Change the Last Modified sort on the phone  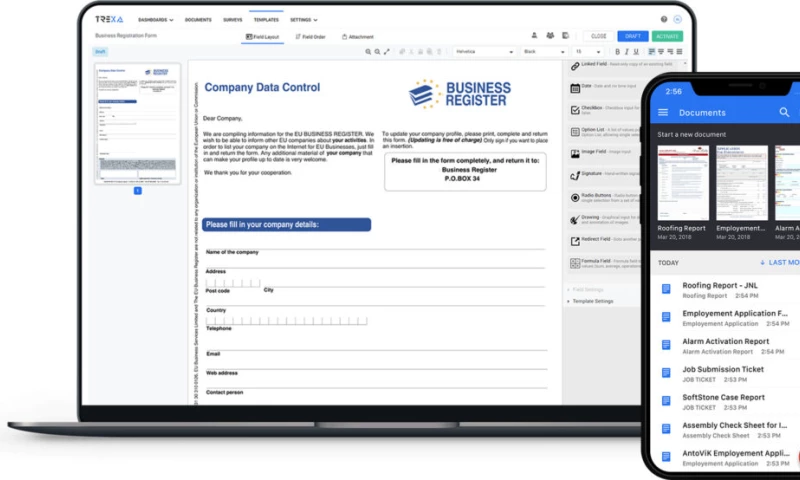tap(779, 263)
